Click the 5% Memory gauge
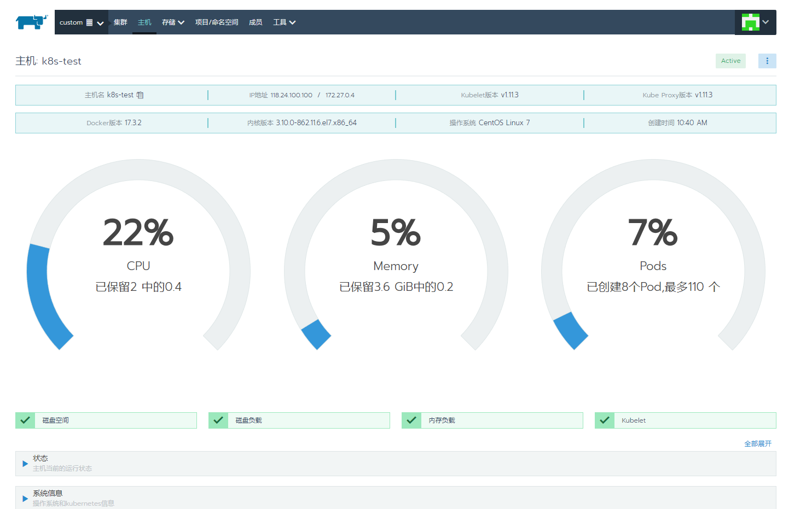This screenshot has height=509, width=812. tap(396, 255)
